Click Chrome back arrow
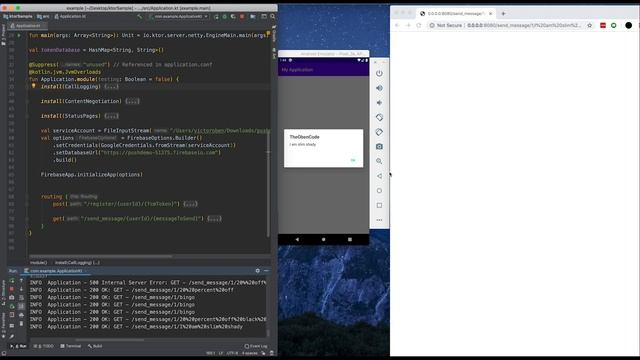 pyautogui.click(x=397, y=25)
